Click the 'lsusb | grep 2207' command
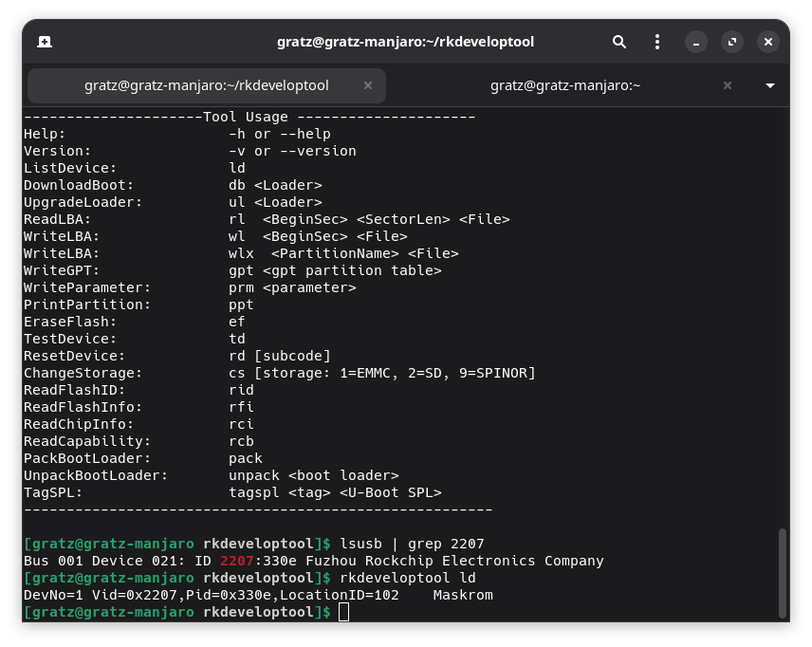The image size is (812, 647). click(x=412, y=544)
